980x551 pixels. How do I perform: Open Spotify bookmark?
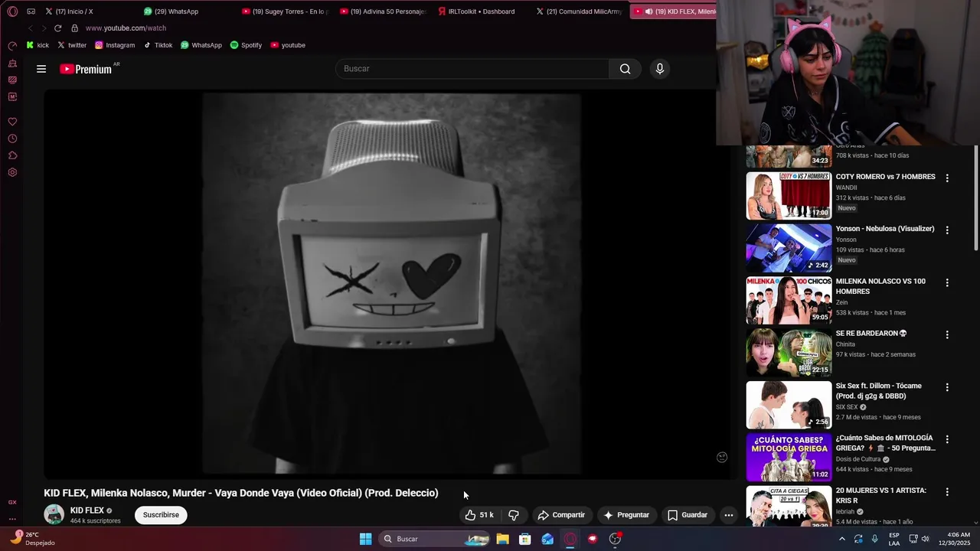[x=246, y=45]
